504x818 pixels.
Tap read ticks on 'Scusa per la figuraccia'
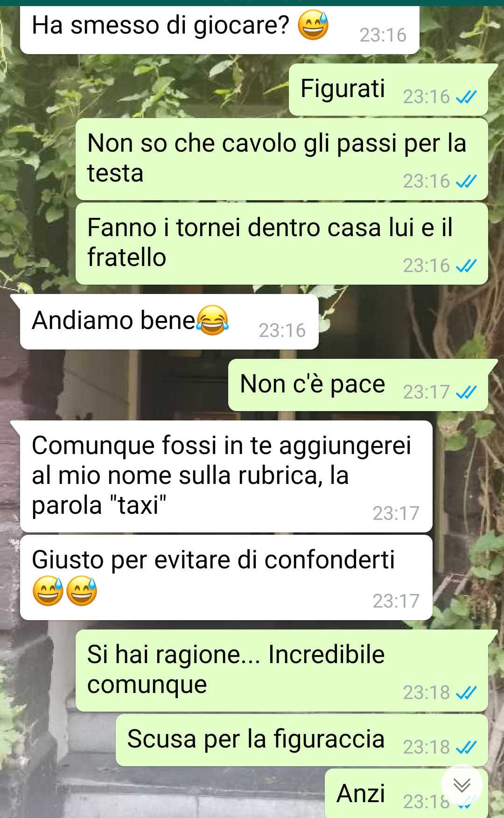pos(466,748)
